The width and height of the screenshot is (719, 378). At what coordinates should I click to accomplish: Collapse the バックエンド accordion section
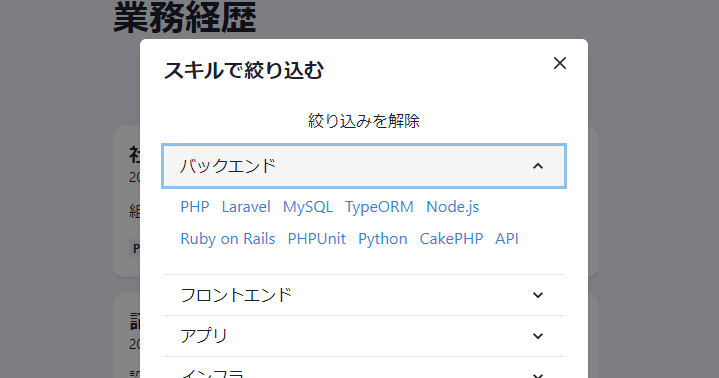point(364,166)
